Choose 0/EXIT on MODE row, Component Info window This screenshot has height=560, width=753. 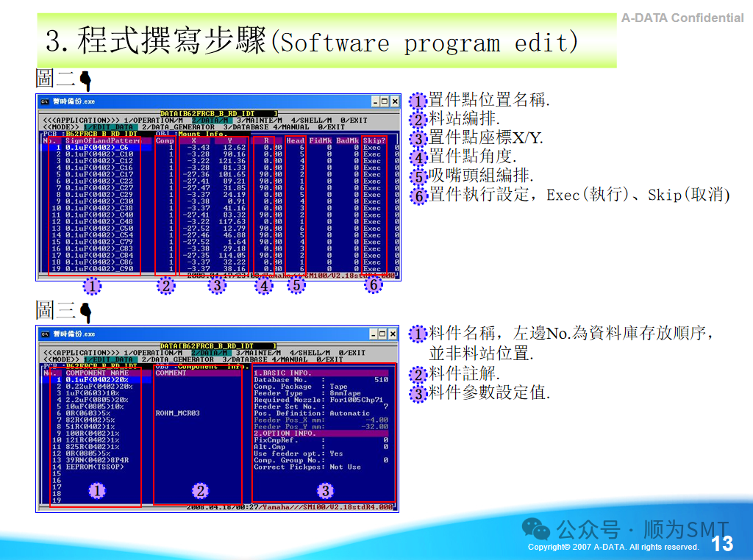pyautogui.click(x=330, y=359)
